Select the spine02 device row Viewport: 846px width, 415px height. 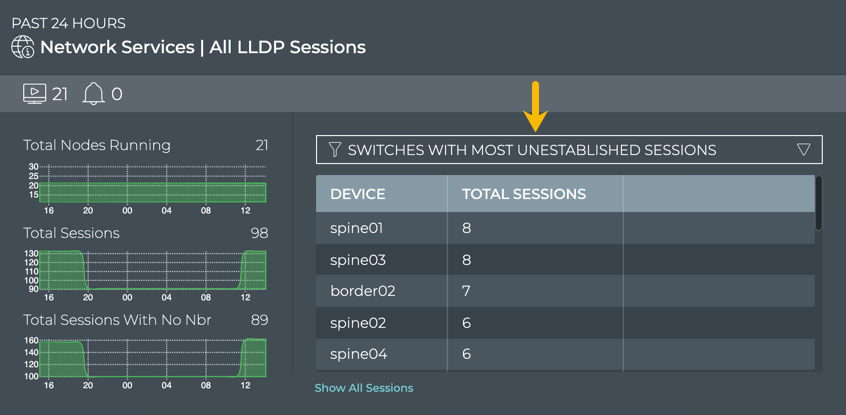(x=357, y=323)
